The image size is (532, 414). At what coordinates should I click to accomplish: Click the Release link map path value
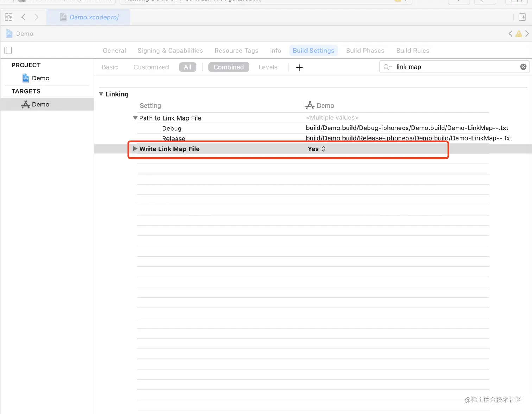(409, 138)
